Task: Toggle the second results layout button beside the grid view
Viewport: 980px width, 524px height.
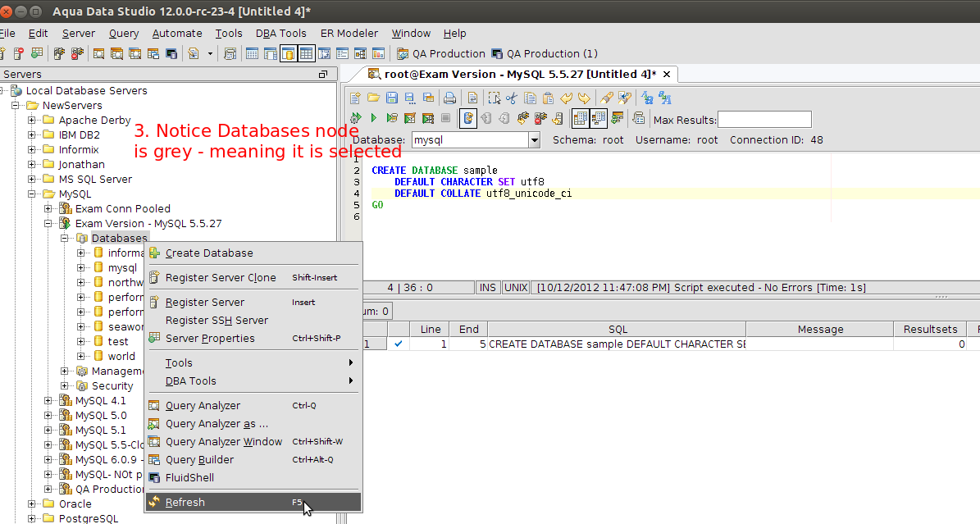Action: click(598, 117)
